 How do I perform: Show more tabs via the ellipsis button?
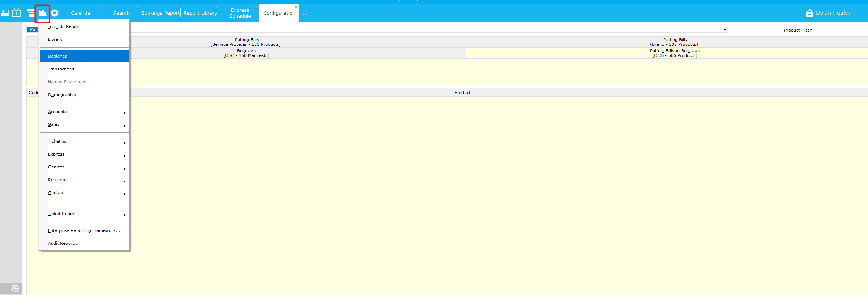(306, 14)
